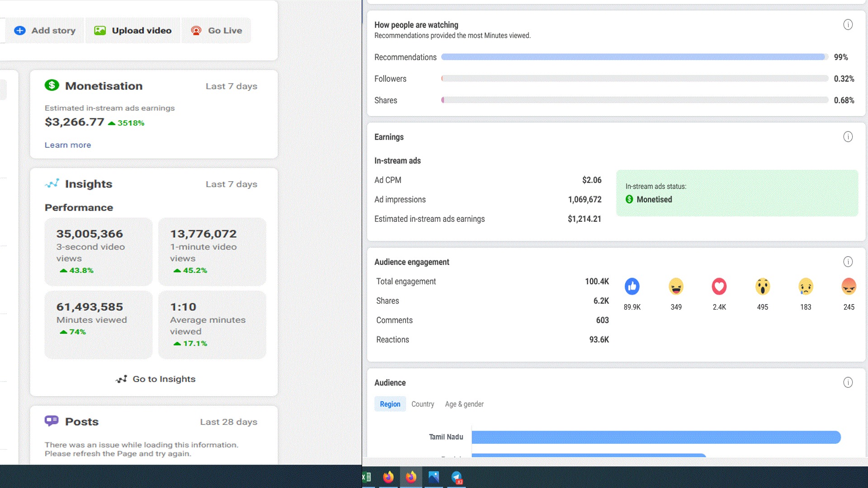Click the green dollar Monetisation icon

point(52,85)
